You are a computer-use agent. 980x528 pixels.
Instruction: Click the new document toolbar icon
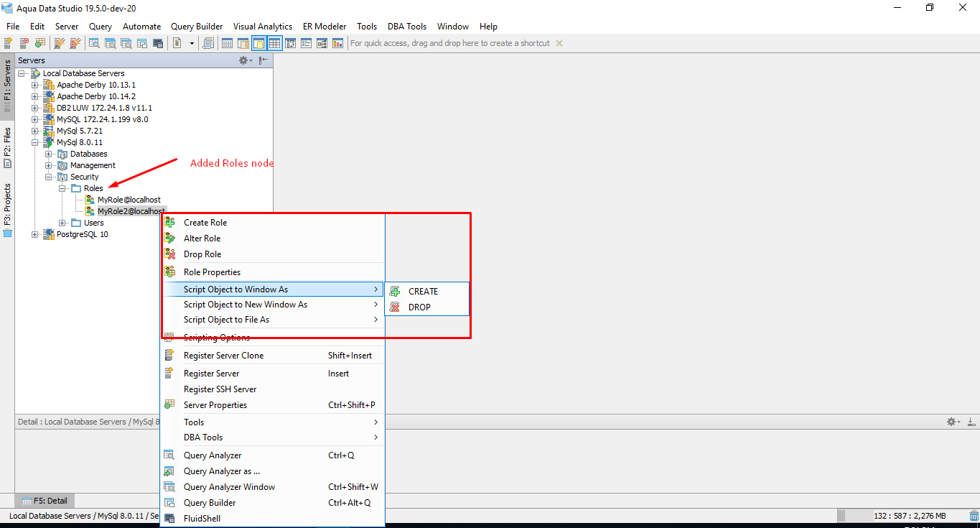pyautogui.click(x=177, y=43)
